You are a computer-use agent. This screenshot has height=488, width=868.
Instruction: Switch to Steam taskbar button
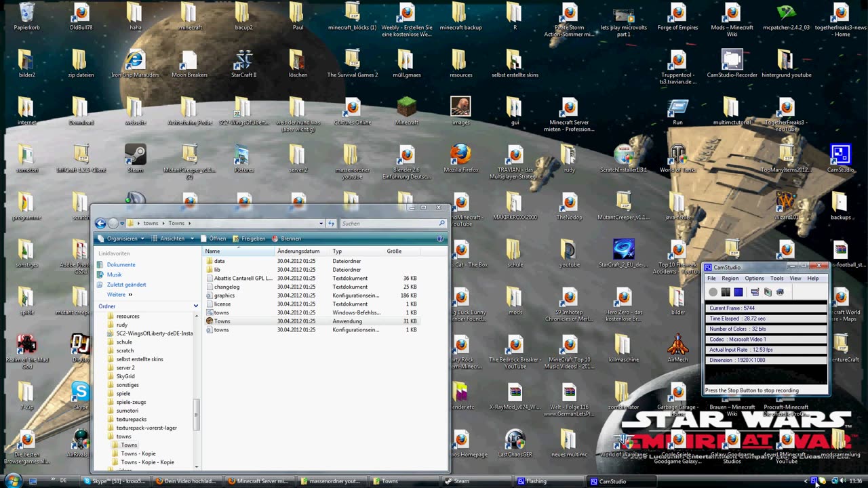click(476, 481)
